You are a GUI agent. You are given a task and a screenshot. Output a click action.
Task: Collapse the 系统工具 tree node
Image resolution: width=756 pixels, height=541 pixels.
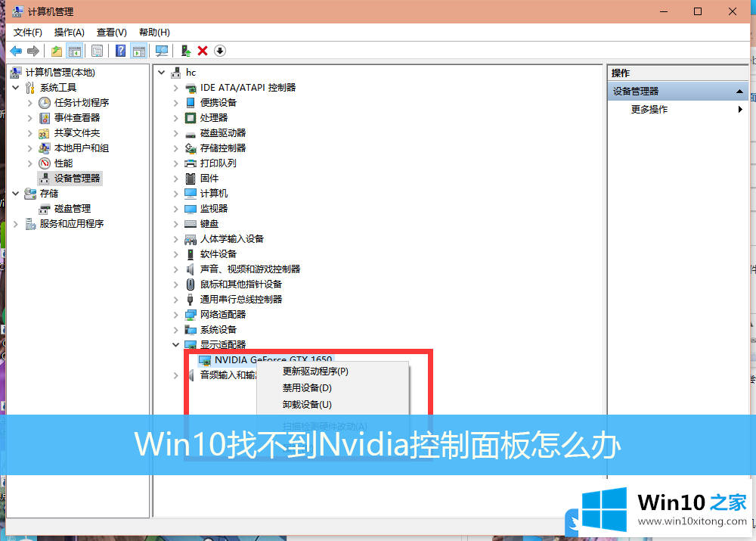click(16, 88)
